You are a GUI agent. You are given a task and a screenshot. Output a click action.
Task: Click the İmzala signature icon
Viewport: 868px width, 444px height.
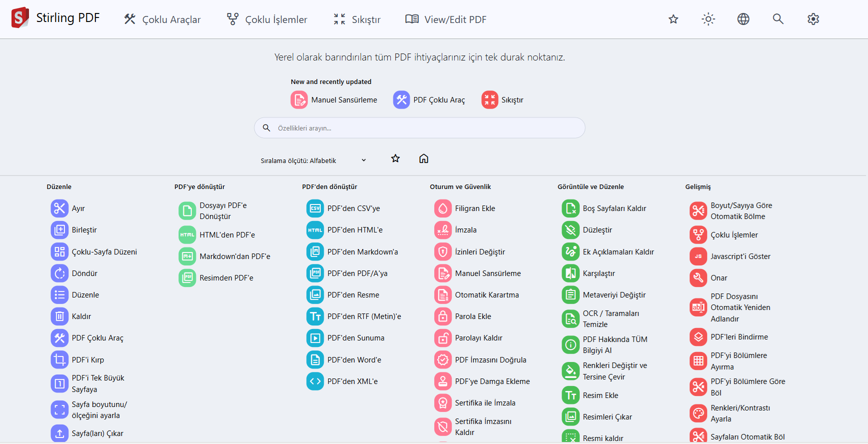[443, 230]
